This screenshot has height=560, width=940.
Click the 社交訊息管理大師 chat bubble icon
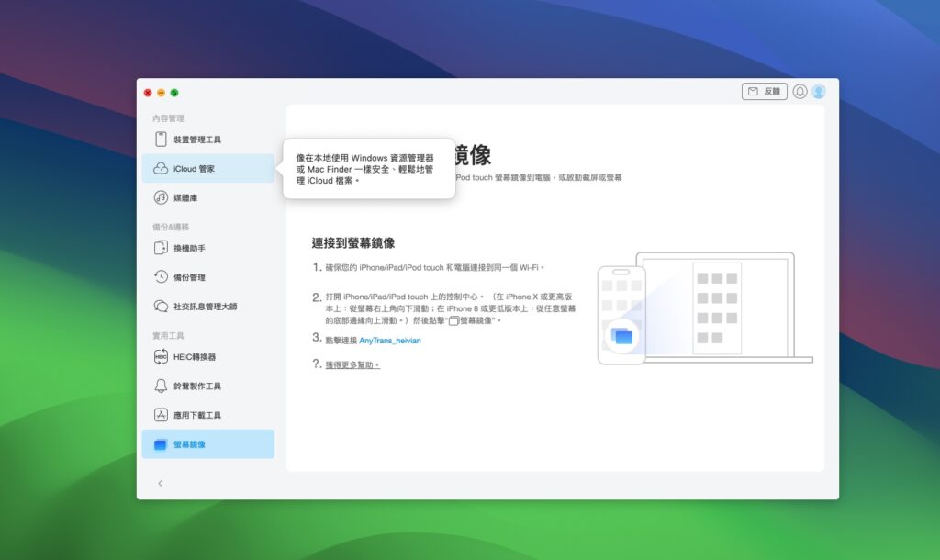(162, 307)
